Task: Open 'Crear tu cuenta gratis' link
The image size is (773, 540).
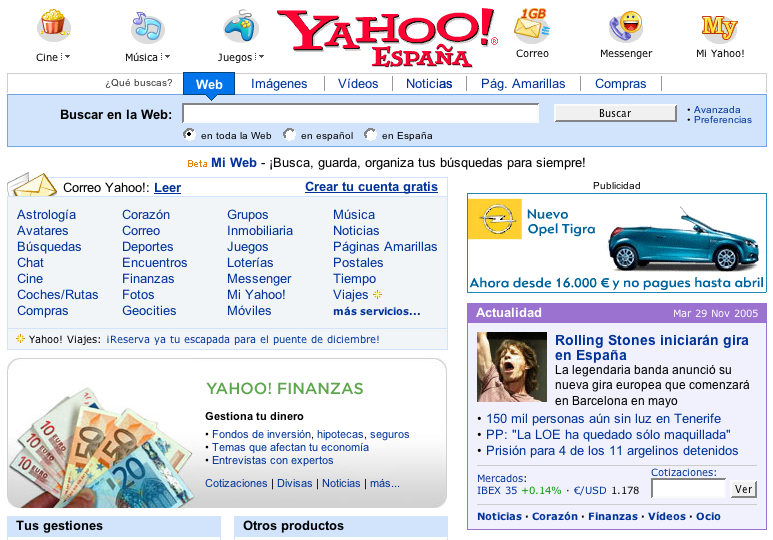Action: [x=371, y=187]
